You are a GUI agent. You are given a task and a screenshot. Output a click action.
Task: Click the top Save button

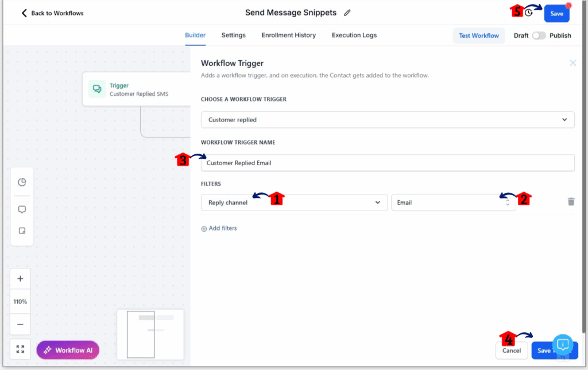[x=556, y=14]
